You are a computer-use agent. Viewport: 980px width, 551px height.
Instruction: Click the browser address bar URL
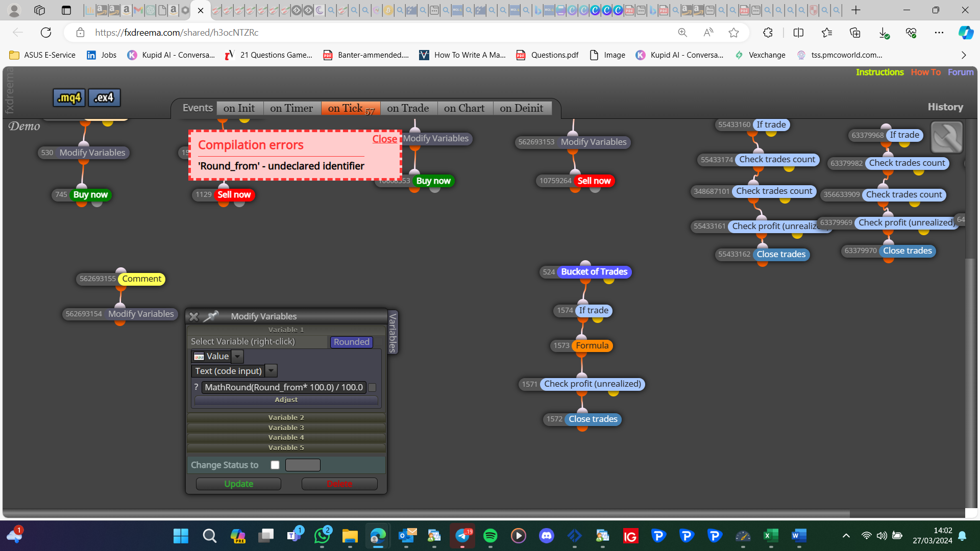(177, 33)
